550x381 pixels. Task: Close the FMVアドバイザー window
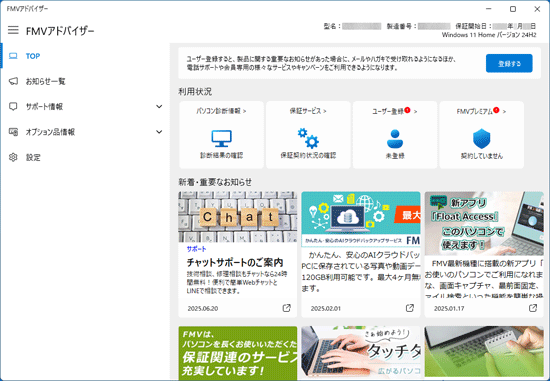pos(537,9)
